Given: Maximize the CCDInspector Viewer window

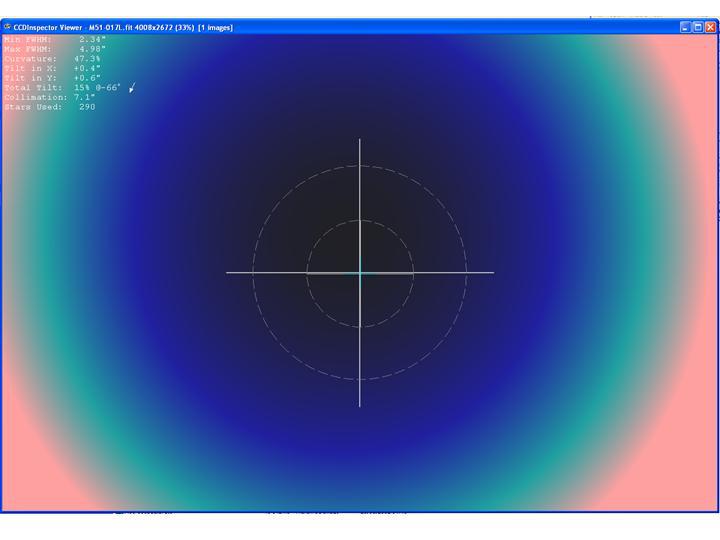Looking at the screenshot, I should coord(698,27).
